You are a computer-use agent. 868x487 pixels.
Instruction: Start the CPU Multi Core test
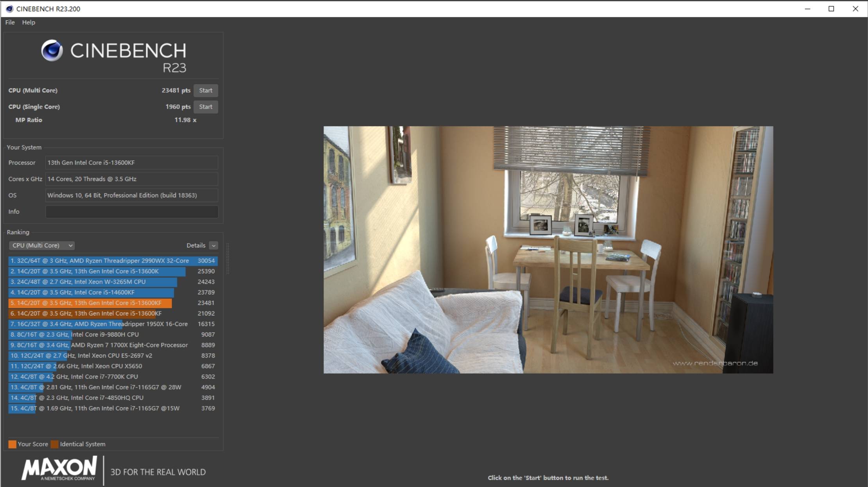point(206,90)
